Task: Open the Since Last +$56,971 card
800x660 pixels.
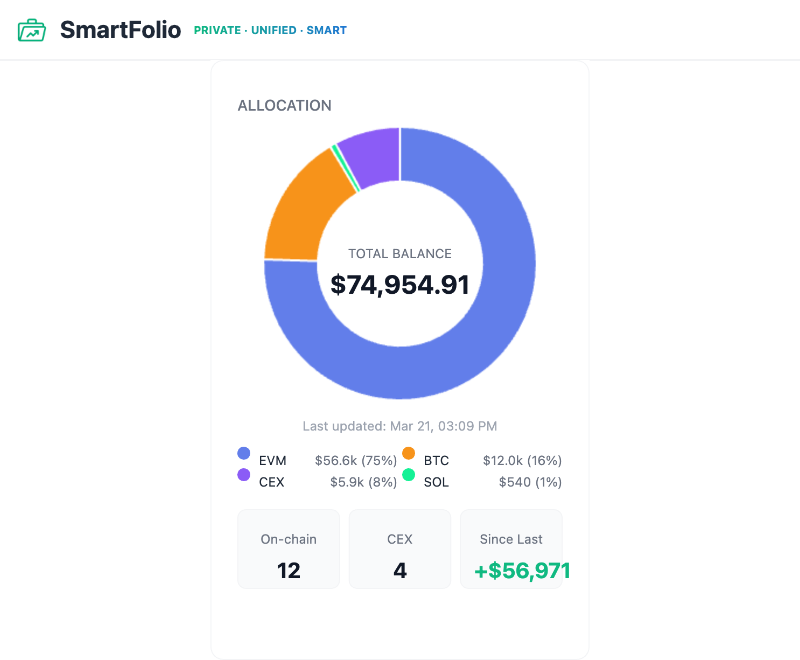Action: [x=511, y=549]
